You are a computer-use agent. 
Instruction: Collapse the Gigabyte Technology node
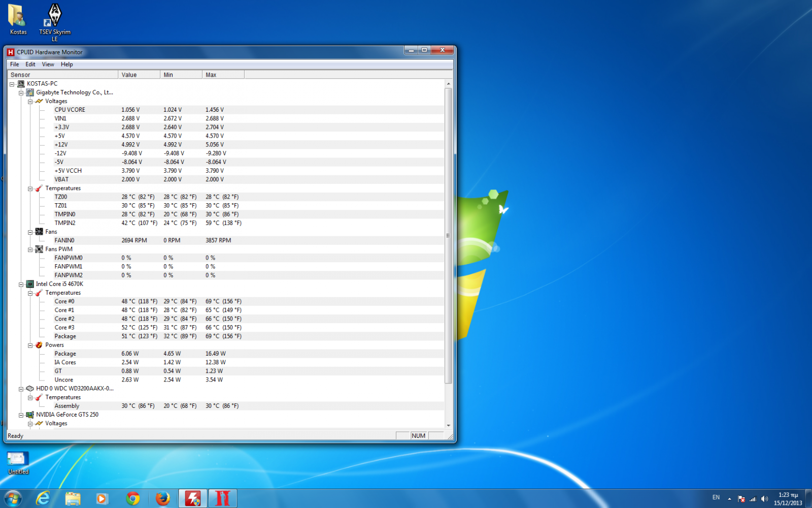tap(21, 93)
